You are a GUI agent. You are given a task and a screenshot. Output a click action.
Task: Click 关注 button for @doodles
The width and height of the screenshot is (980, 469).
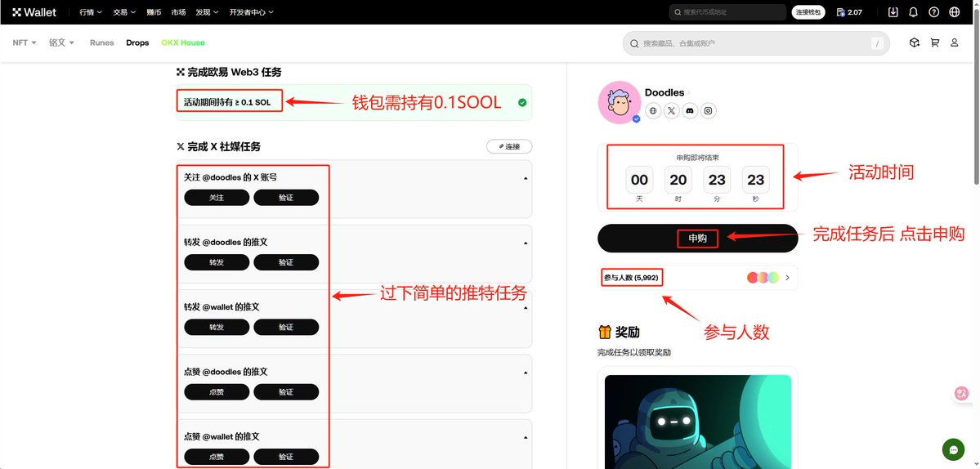tap(217, 198)
